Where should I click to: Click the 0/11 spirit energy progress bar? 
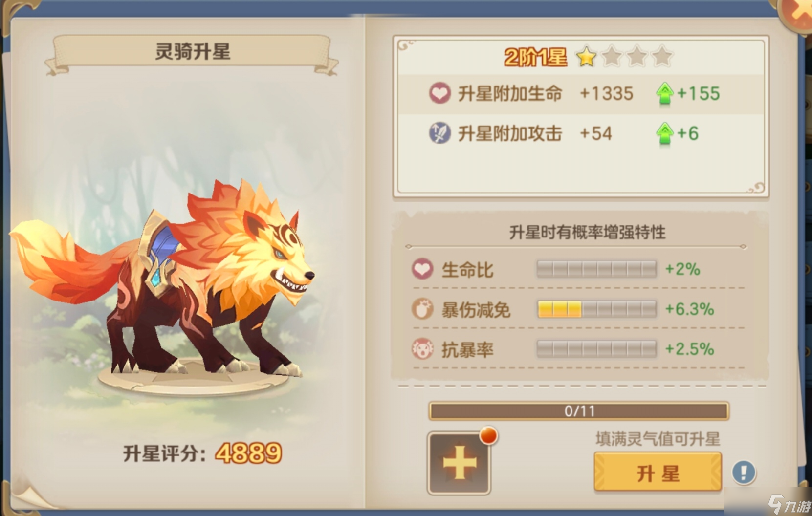pyautogui.click(x=579, y=411)
